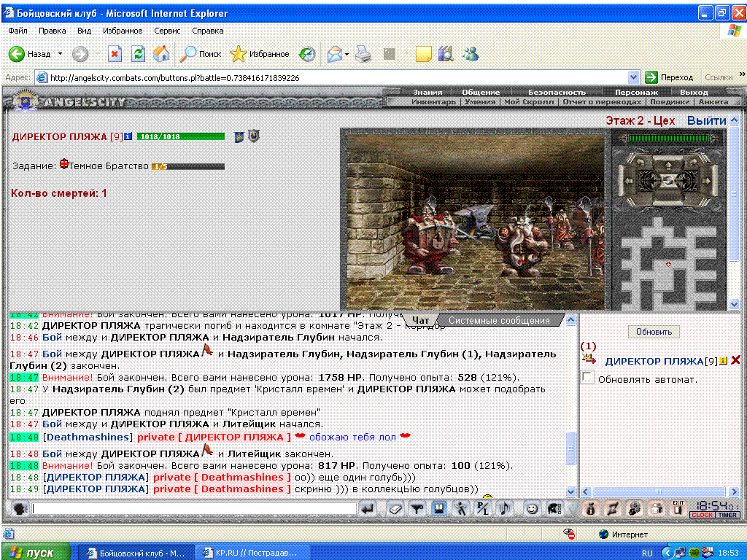Click the funnel filter icon in chat bar
747x560 pixels.
(417, 508)
